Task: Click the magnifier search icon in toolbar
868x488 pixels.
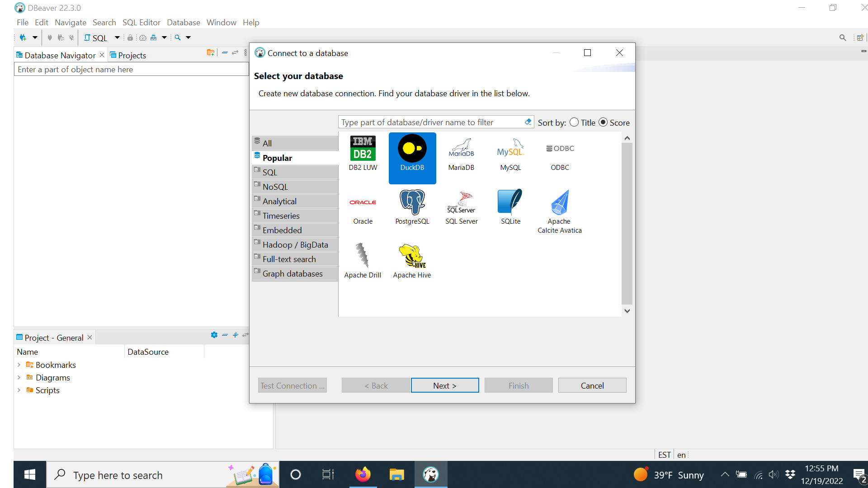Action: click(x=178, y=38)
